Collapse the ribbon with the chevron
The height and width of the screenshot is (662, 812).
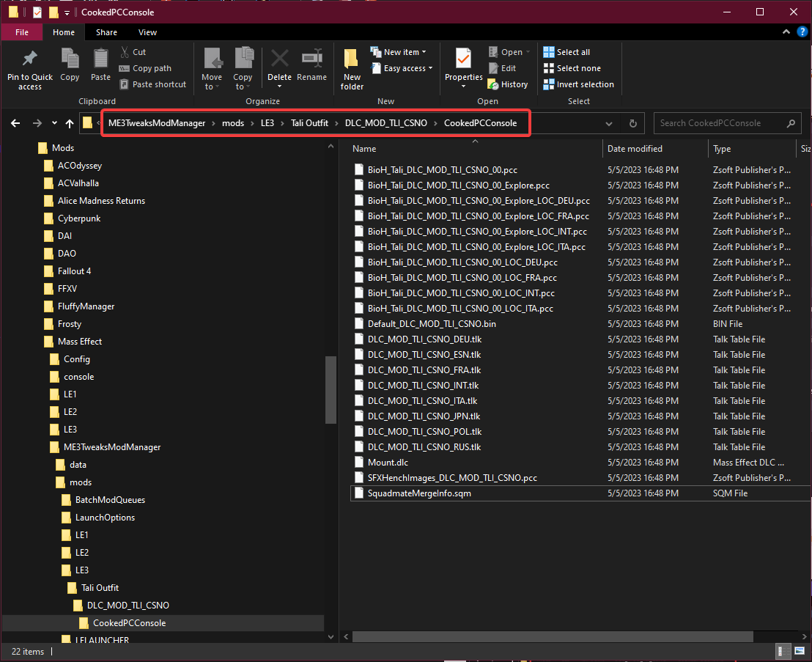tap(786, 32)
